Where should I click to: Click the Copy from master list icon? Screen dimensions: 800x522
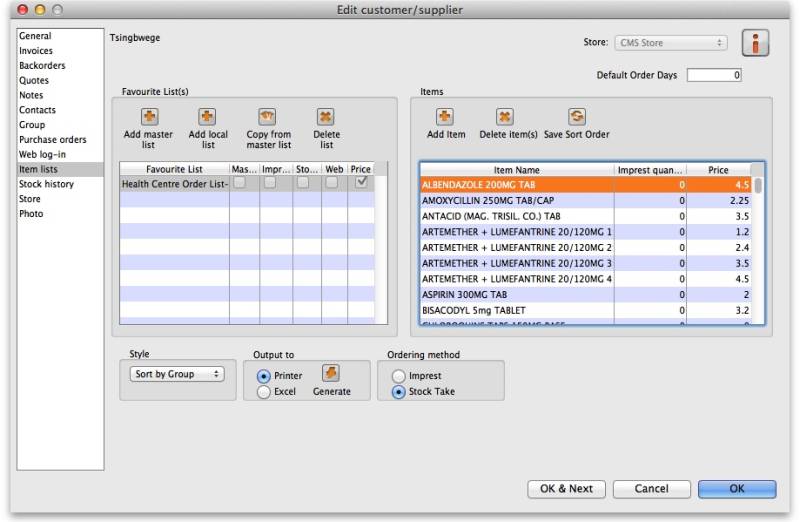(267, 116)
